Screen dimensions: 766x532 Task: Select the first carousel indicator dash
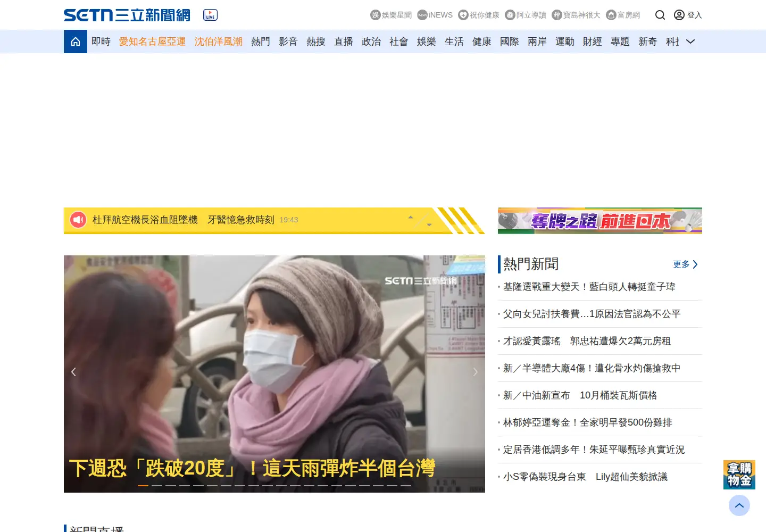point(143,485)
